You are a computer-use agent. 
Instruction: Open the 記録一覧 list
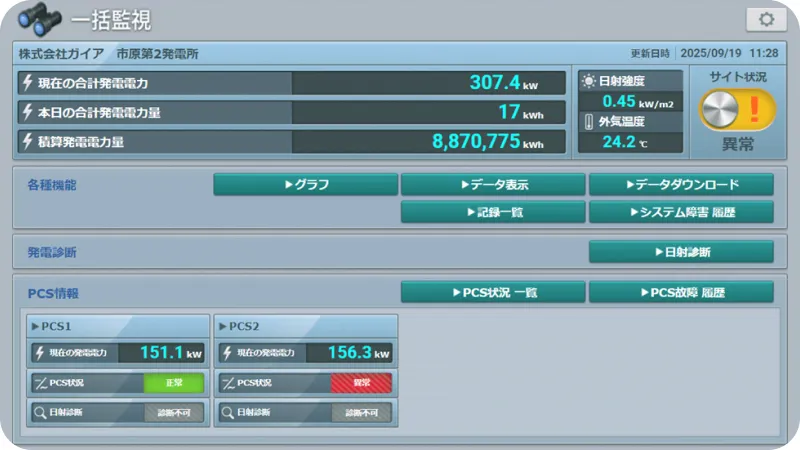493,212
